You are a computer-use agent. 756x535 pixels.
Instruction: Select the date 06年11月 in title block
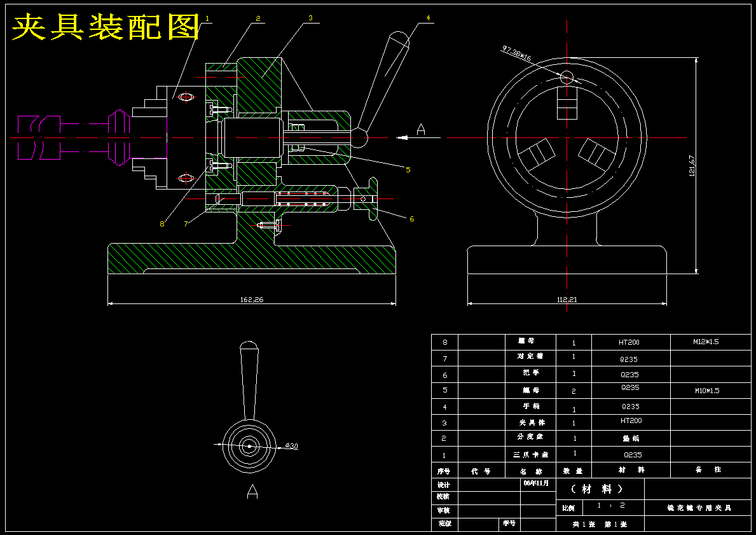click(x=536, y=483)
